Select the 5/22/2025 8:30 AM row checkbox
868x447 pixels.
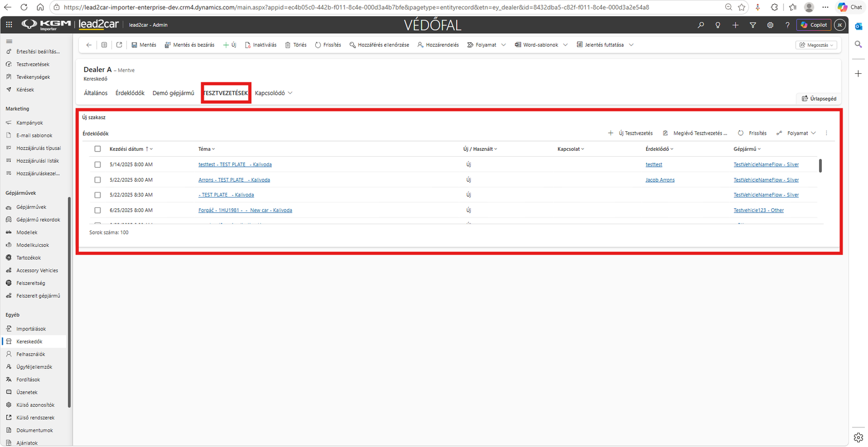click(98, 195)
